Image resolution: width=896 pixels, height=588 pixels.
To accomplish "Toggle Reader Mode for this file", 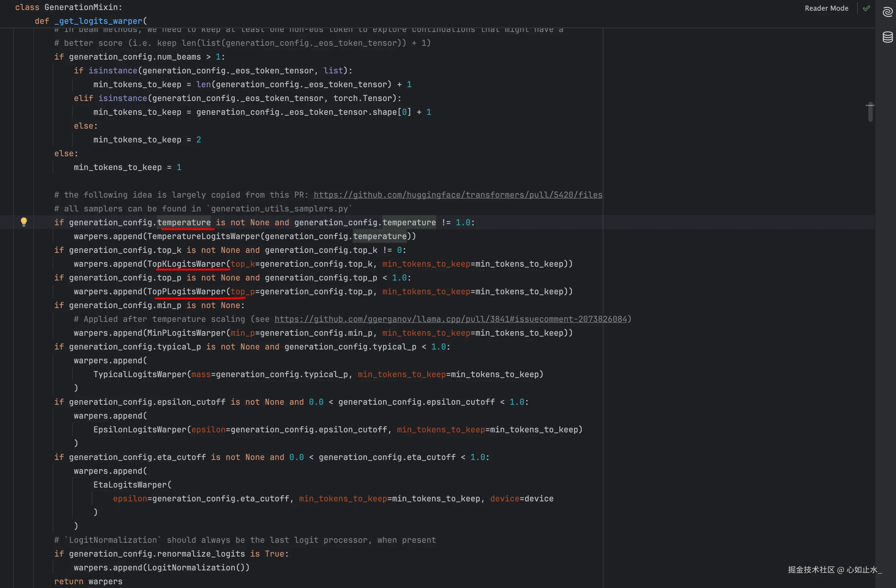I will 826,8.
